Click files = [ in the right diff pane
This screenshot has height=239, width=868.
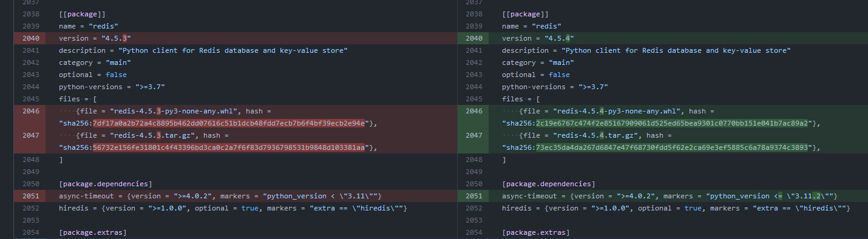(521, 99)
